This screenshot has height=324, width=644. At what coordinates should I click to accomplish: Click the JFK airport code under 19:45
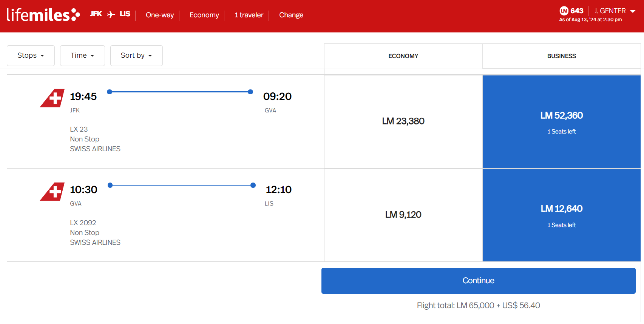coord(75,111)
